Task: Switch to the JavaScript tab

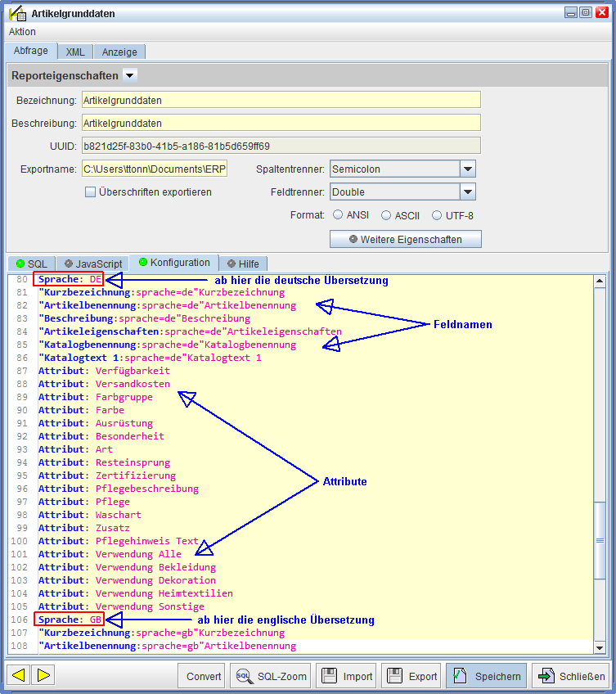Action: [x=92, y=264]
